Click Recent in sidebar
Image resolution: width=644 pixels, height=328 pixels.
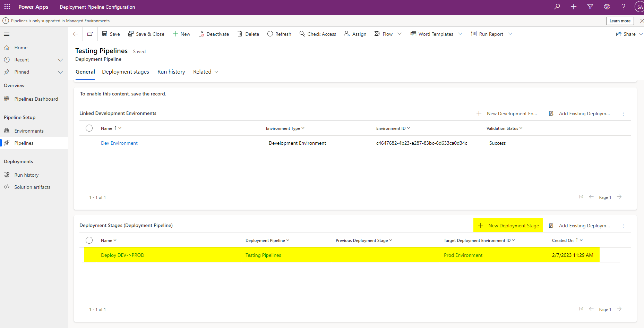(x=22, y=60)
